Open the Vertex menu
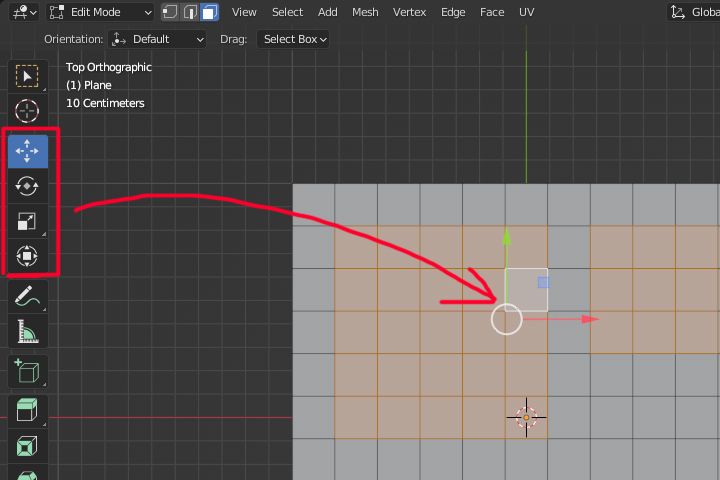Screen dimensions: 720x480 tap(410, 12)
